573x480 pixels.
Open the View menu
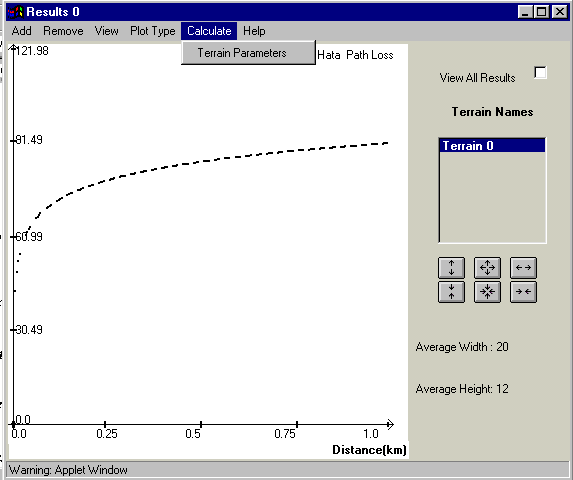pyautogui.click(x=106, y=31)
